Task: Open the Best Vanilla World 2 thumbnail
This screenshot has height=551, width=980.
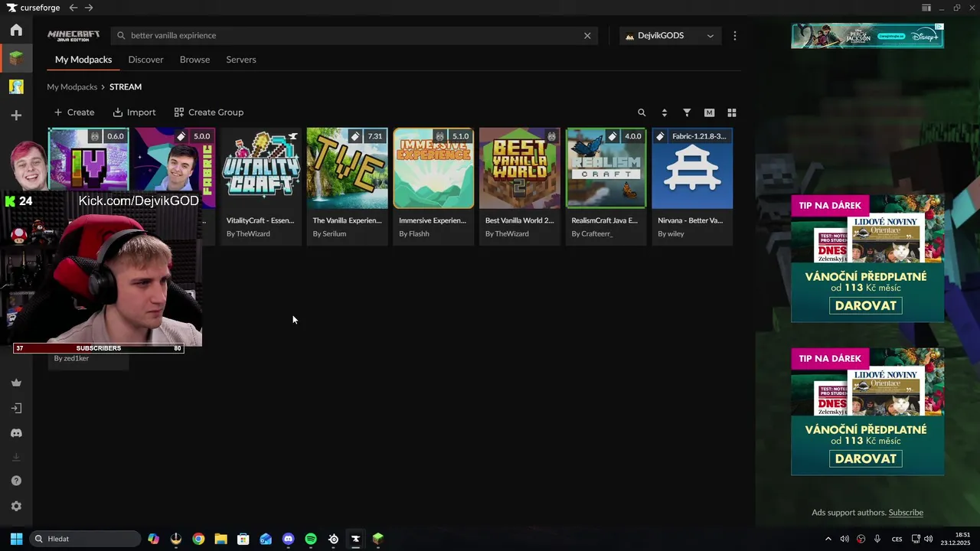Action: point(519,168)
